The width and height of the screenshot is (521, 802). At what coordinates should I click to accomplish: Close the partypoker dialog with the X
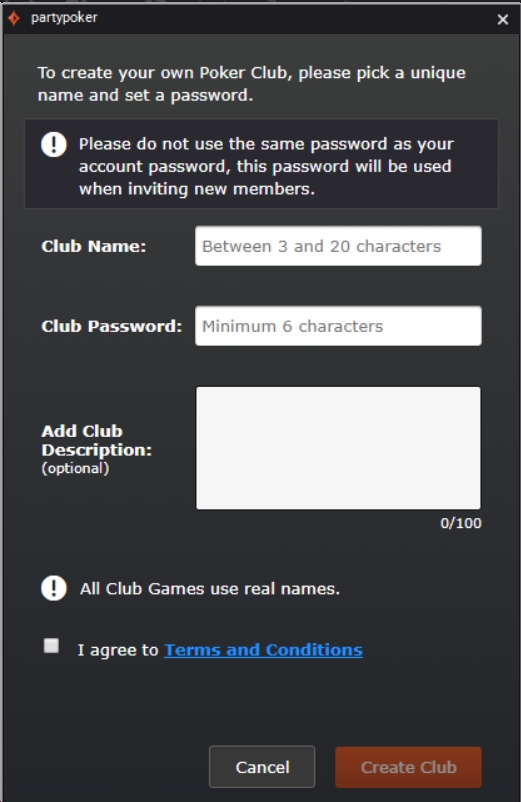503,19
